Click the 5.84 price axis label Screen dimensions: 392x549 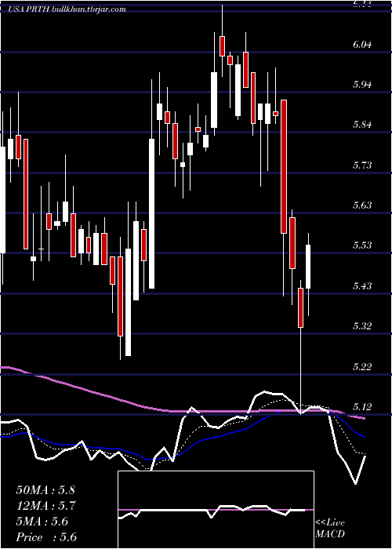click(x=362, y=125)
